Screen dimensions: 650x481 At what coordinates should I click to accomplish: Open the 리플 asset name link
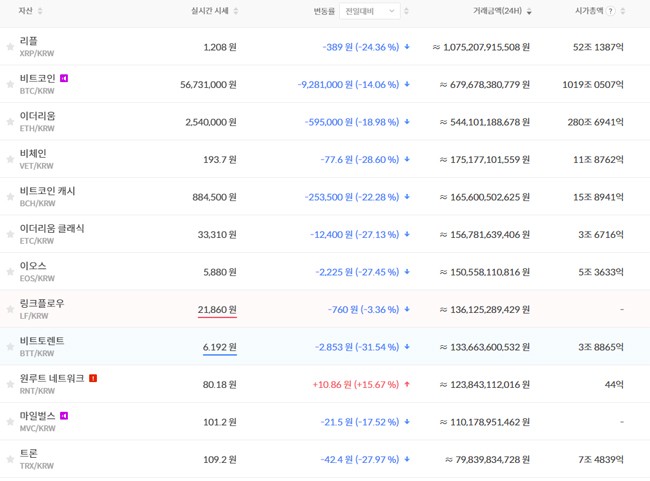coord(29,41)
